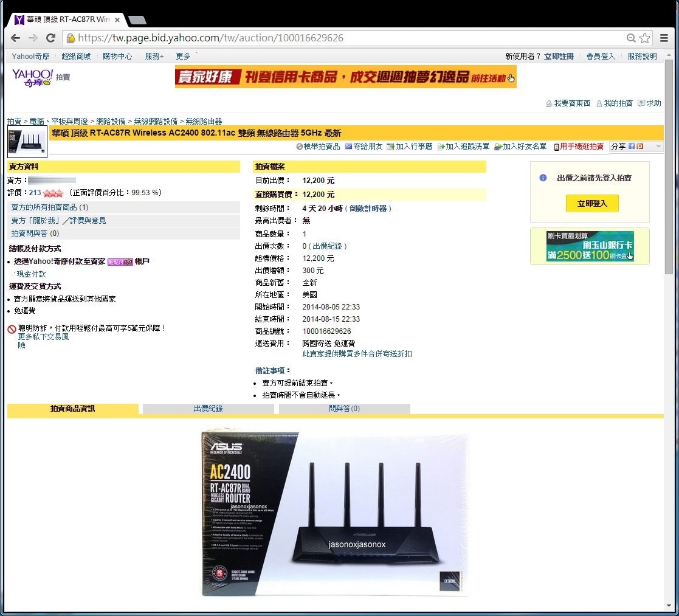679x616 pixels.
Task: Click the 結束時間 value 2014-08-15 22:33
Action: point(331,319)
